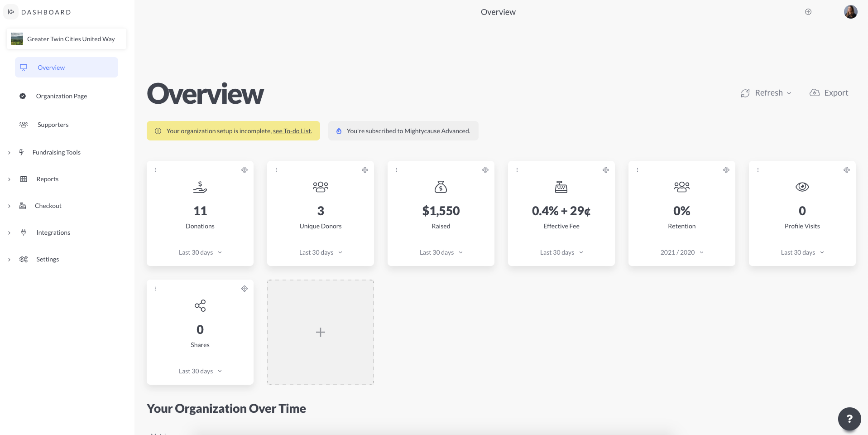Click the calculator icon on Effective Fee card
The width and height of the screenshot is (868, 435).
(561, 186)
